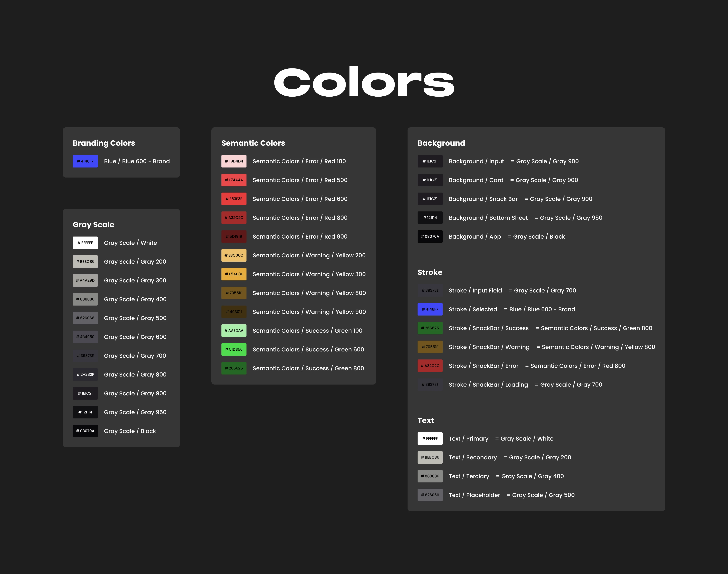Select the 'Background' section heading

[441, 143]
